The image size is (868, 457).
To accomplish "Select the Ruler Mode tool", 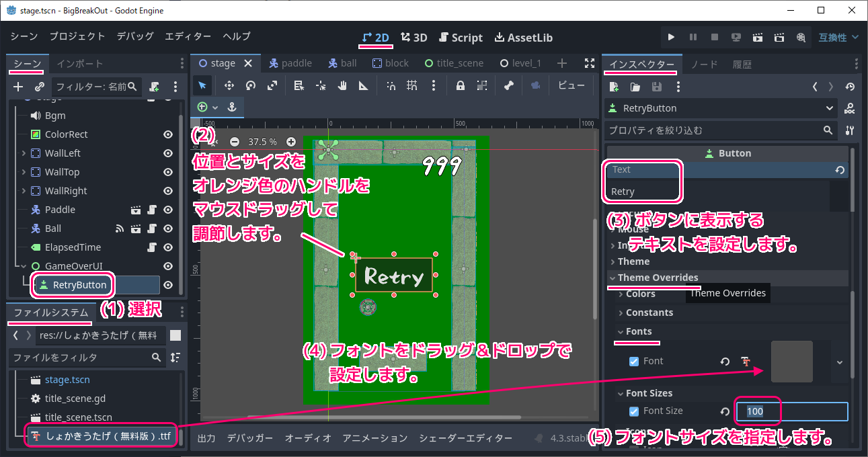I will (363, 85).
